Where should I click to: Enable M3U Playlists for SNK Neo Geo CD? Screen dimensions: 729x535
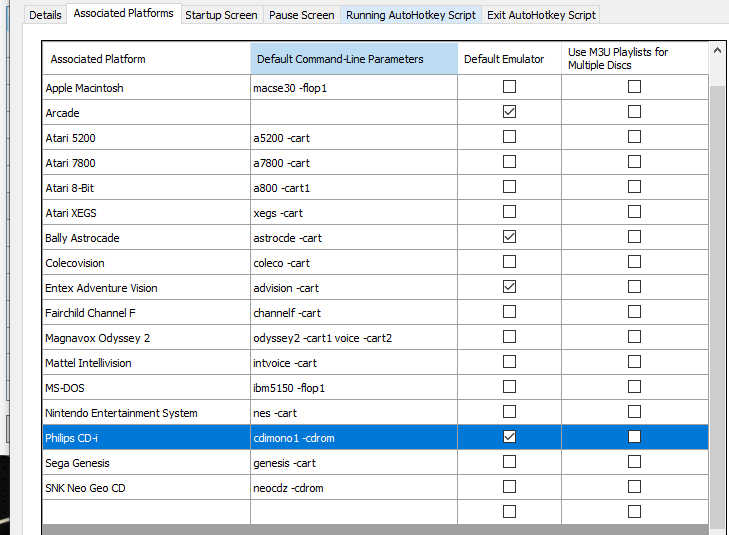635,487
